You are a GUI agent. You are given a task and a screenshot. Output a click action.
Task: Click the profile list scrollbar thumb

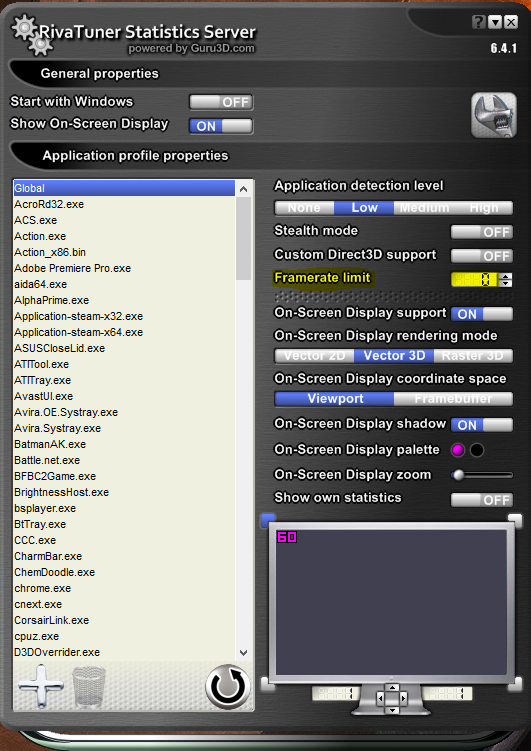click(243, 238)
